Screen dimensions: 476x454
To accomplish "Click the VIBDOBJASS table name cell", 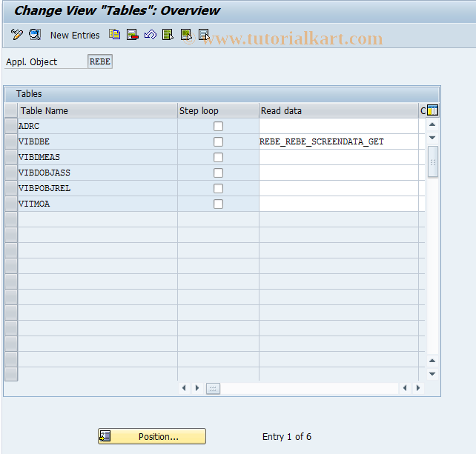I will point(97,173).
